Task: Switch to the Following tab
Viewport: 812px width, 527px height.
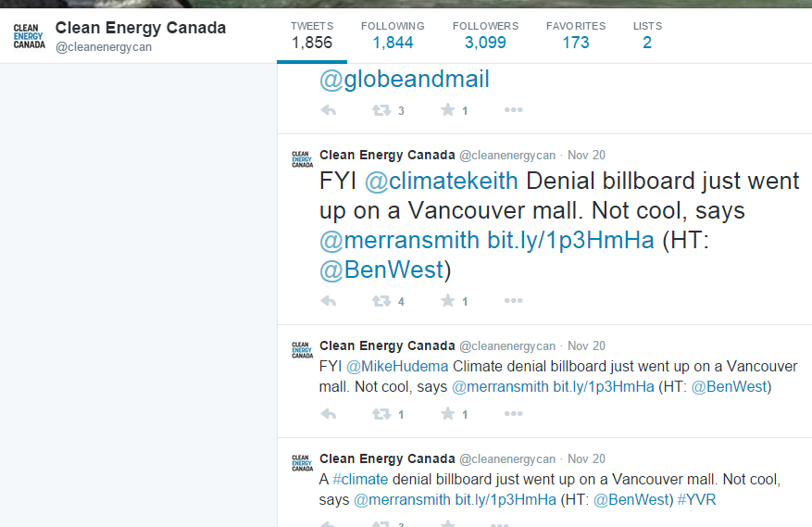Action: click(393, 34)
